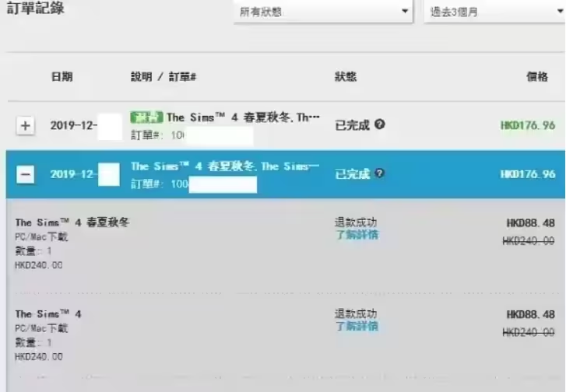Collapse the highlighted order with minus icon

coord(25,174)
